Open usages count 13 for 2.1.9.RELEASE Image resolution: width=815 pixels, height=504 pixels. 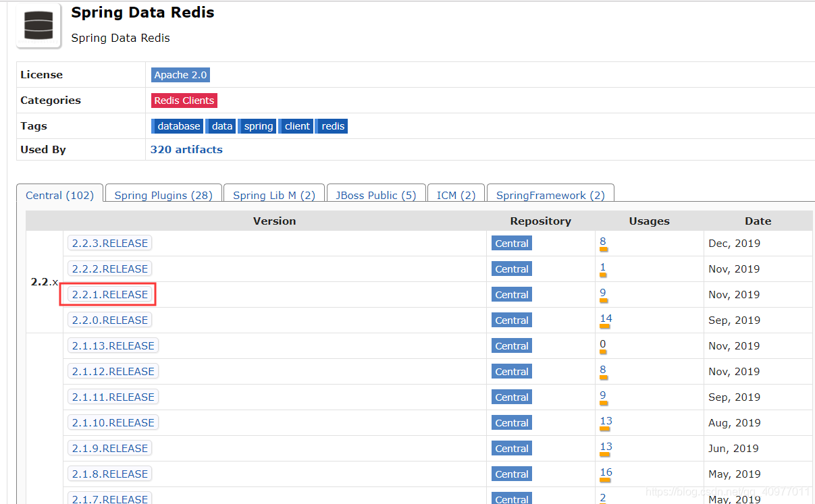pyautogui.click(x=606, y=447)
